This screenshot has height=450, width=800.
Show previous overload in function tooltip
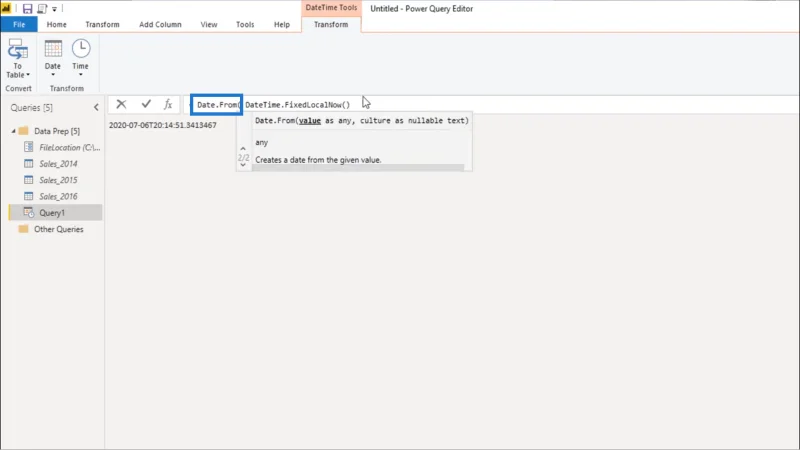243,149
